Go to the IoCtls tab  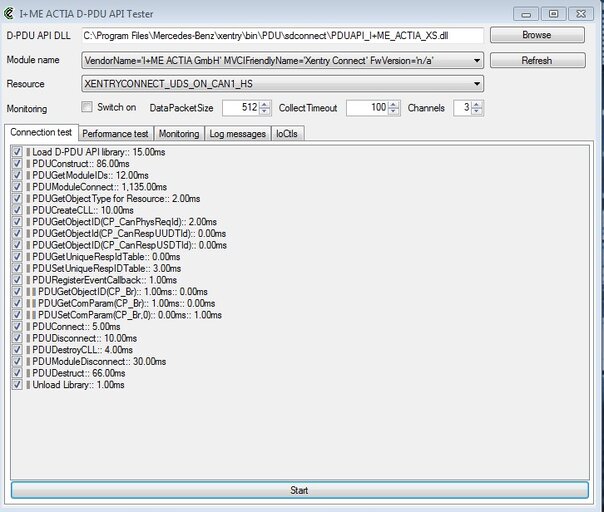click(287, 133)
